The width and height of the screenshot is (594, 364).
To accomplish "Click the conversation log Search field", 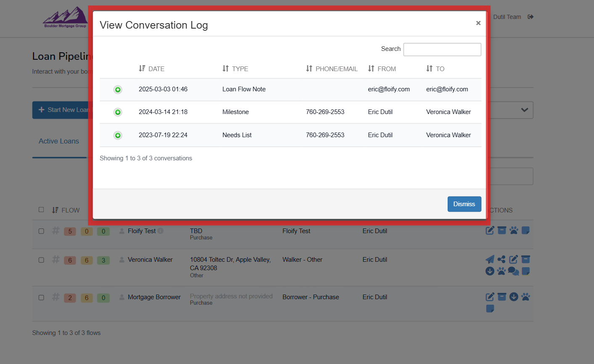I will [x=442, y=50].
